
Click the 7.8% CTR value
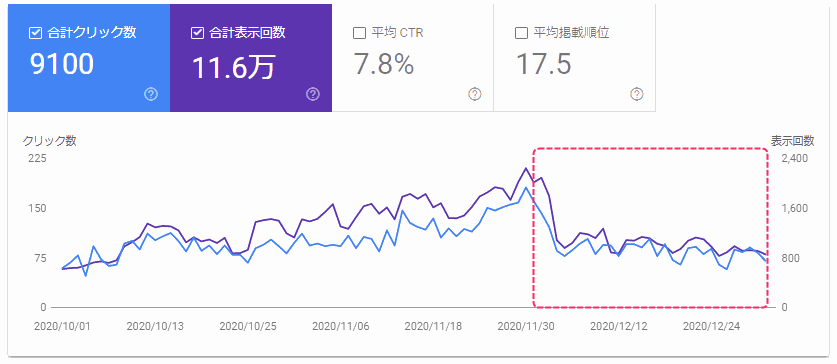point(384,64)
